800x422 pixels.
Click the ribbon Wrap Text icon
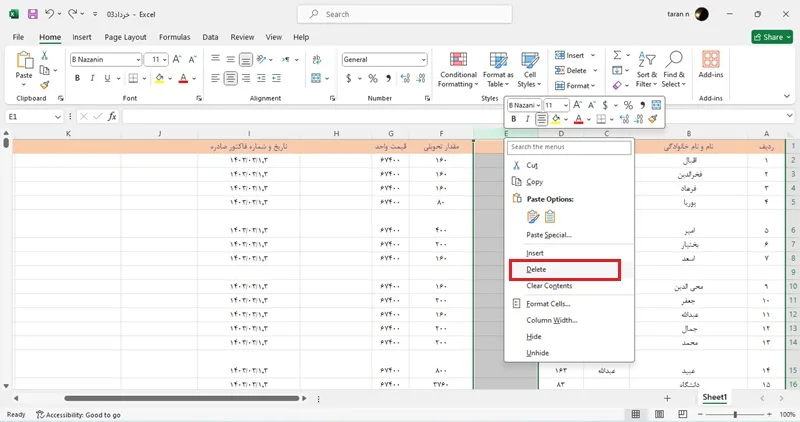(x=317, y=59)
